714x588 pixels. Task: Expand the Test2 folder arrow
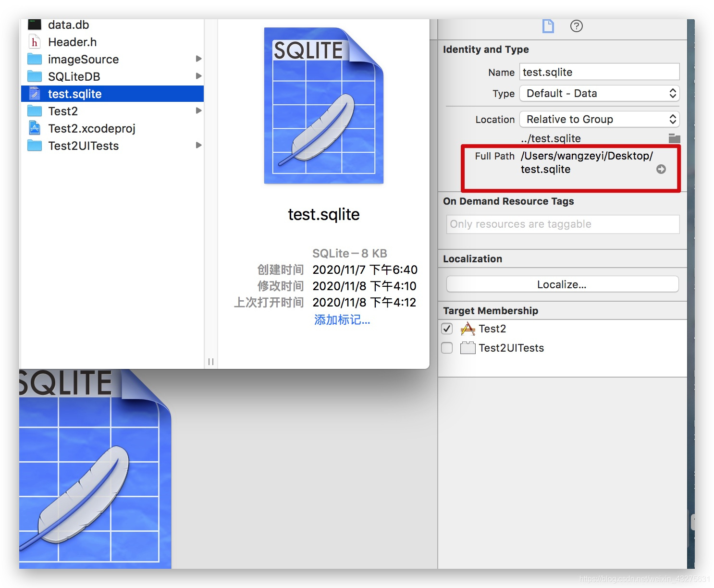click(198, 110)
